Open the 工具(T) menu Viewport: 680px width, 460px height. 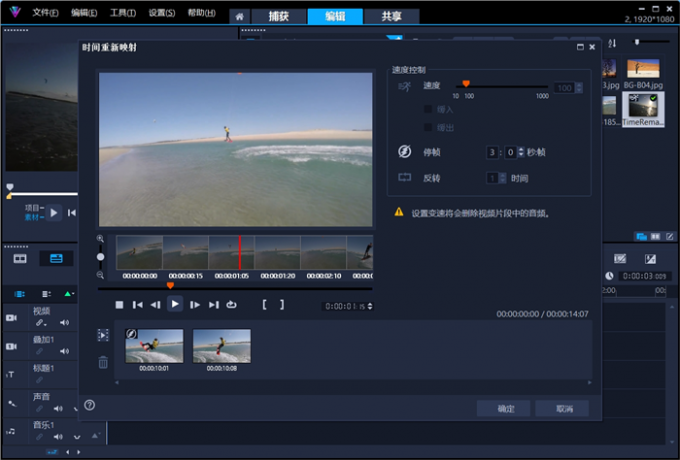[123, 13]
